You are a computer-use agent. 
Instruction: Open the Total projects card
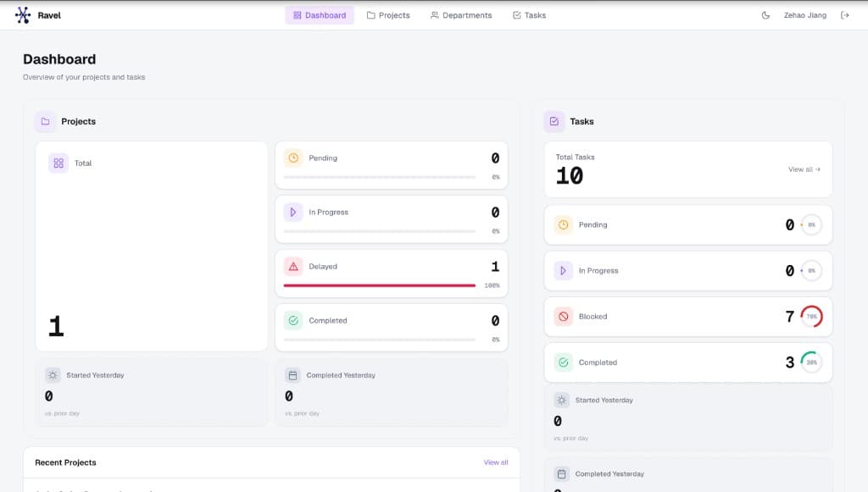[x=151, y=246]
